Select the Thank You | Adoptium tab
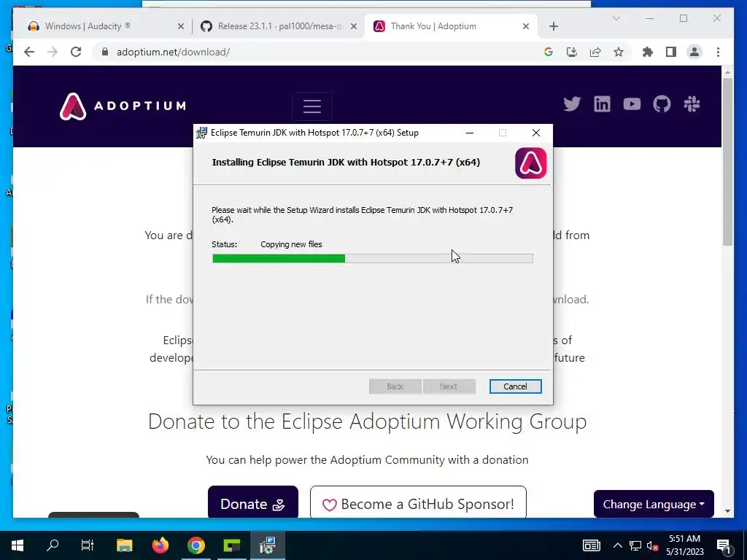Image resolution: width=747 pixels, height=560 pixels. point(451,26)
